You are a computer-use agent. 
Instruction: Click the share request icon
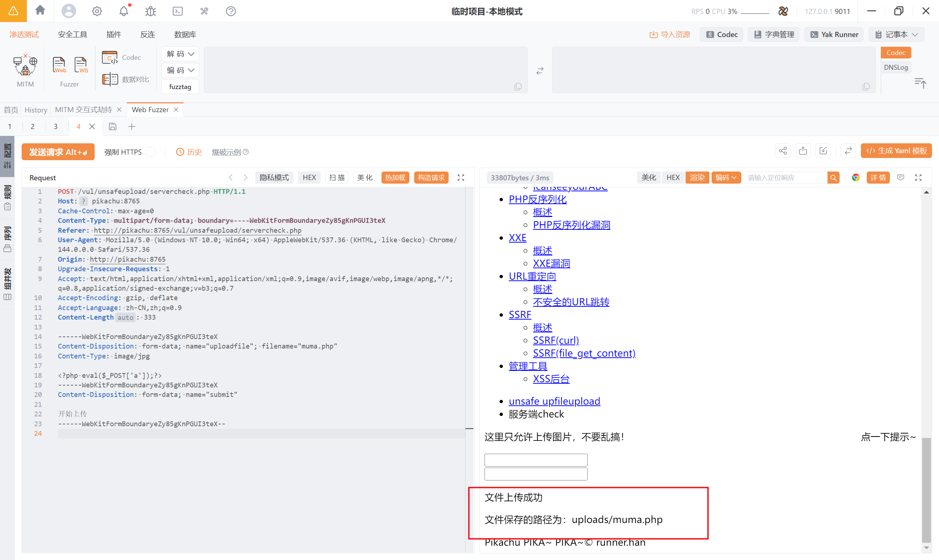coord(782,151)
